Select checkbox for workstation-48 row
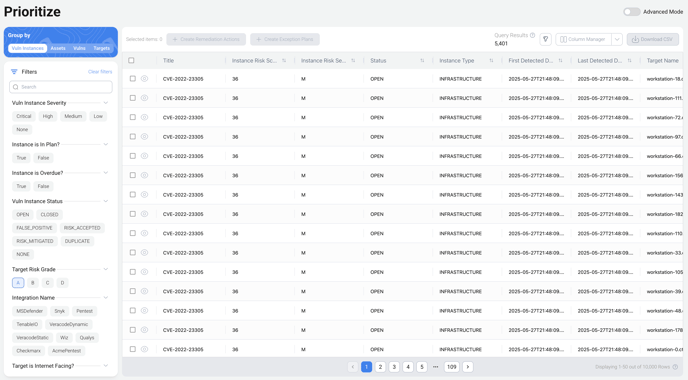This screenshot has width=688, height=380. [x=133, y=310]
